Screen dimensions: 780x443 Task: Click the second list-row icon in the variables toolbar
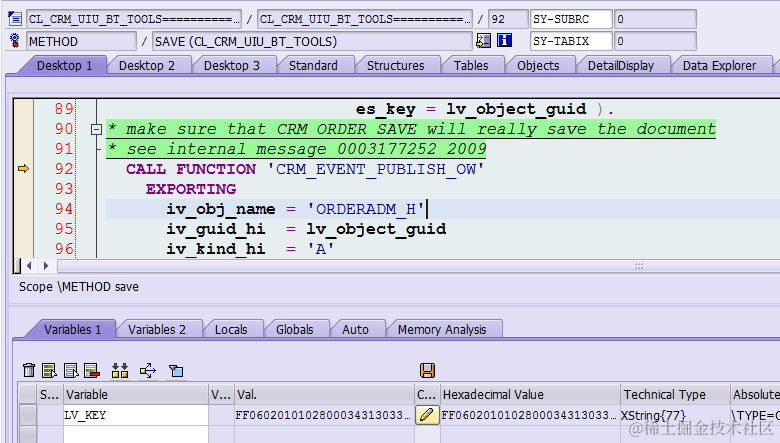71,370
